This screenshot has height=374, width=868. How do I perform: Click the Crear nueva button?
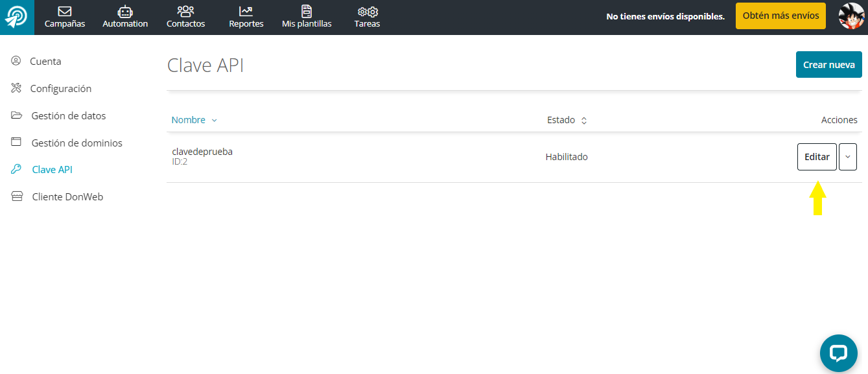click(829, 65)
